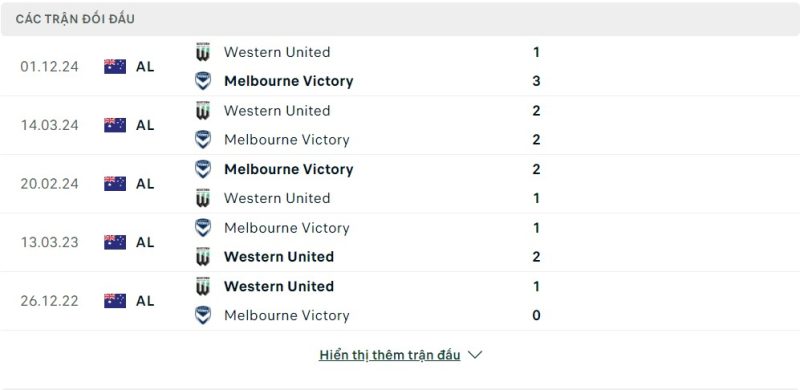This screenshot has width=800, height=390.
Task: Click Australian flag beside 14.03.24 match
Action: point(115,125)
